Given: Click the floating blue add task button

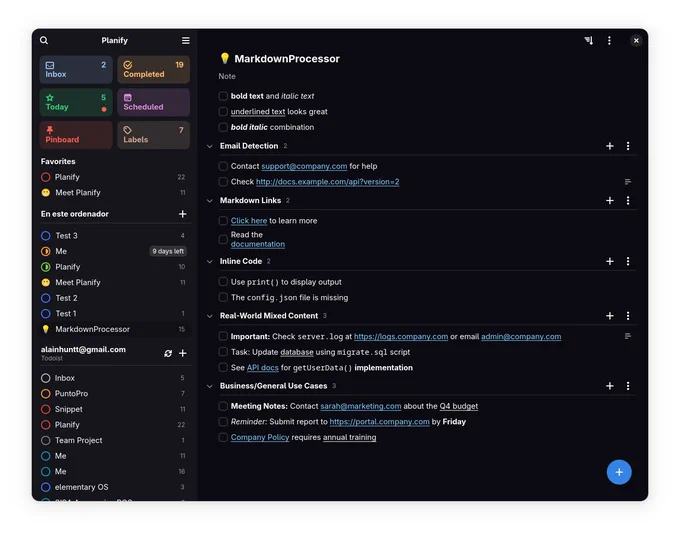Looking at the screenshot, I should [619, 472].
